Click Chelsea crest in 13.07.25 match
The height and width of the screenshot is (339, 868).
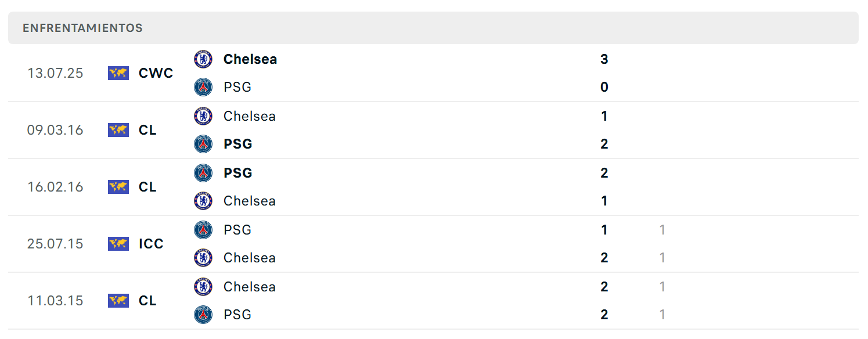pos(203,59)
